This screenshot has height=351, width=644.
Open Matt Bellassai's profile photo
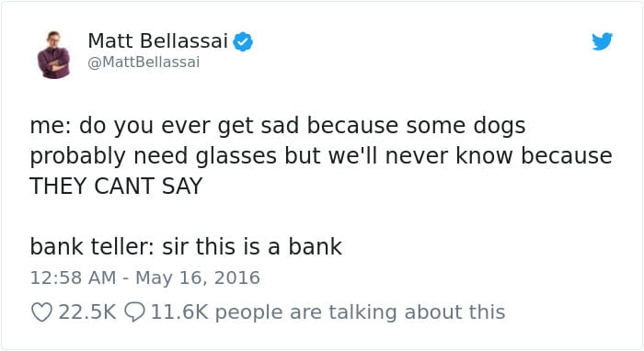(x=53, y=55)
